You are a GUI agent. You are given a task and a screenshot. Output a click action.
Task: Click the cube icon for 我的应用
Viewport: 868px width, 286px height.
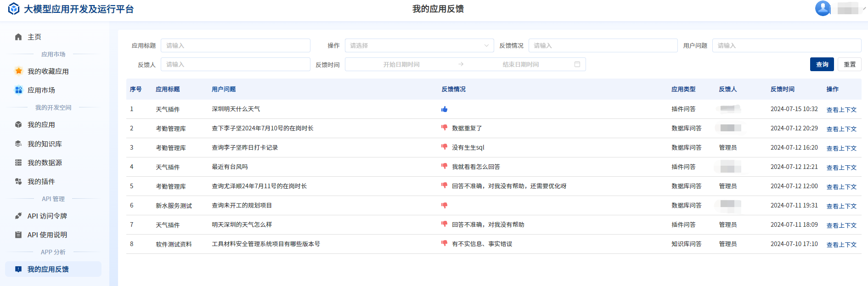[x=18, y=124]
